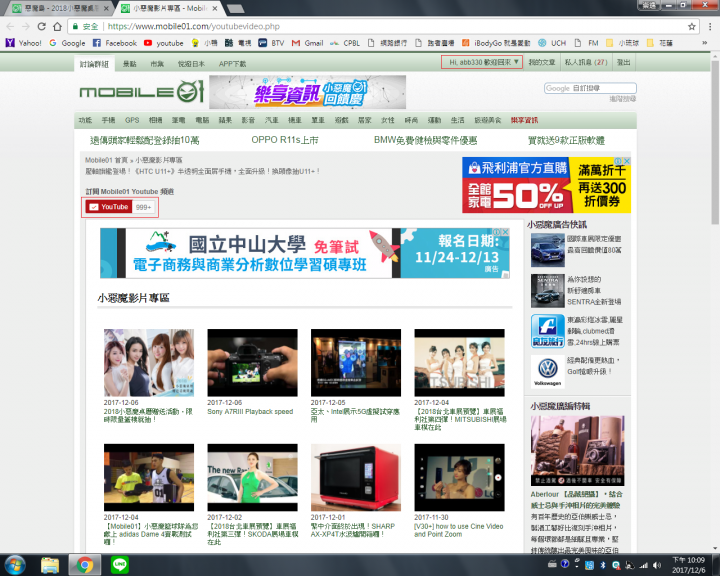Open the CPBL bookmark
This screenshot has width=720, height=576.
point(345,43)
